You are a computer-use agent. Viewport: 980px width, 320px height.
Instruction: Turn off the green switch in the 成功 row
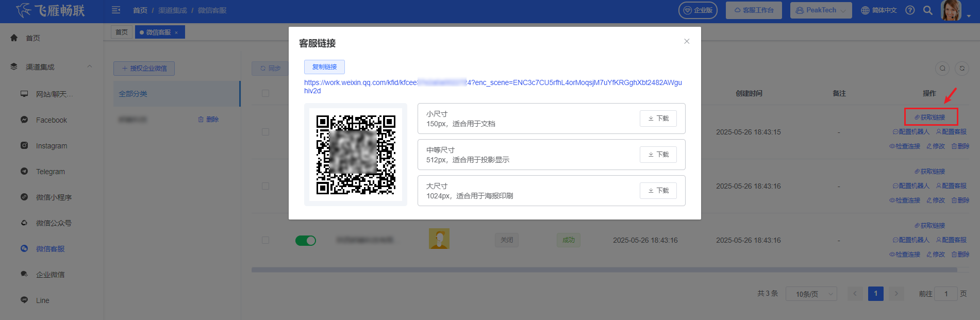[306, 240]
